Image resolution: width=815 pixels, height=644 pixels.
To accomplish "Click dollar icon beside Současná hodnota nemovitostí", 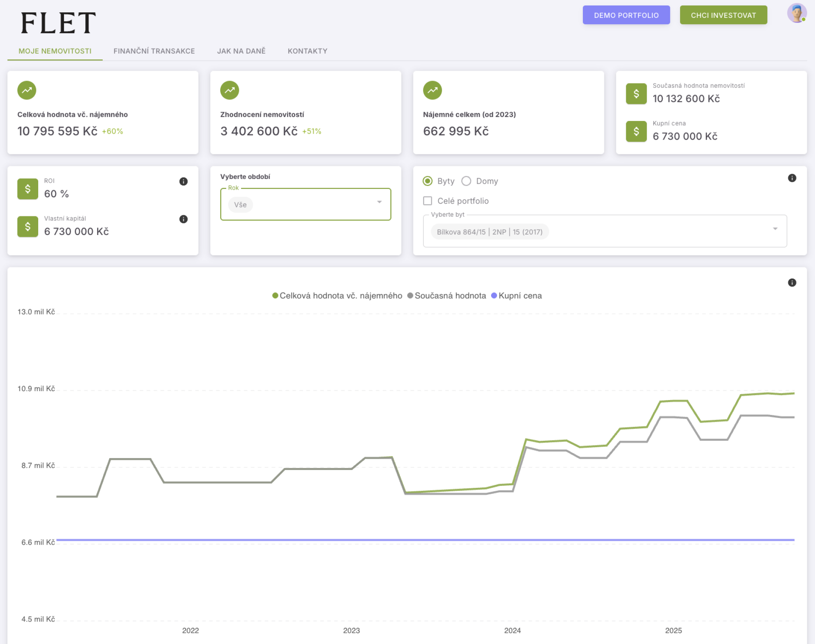I will pos(636,94).
